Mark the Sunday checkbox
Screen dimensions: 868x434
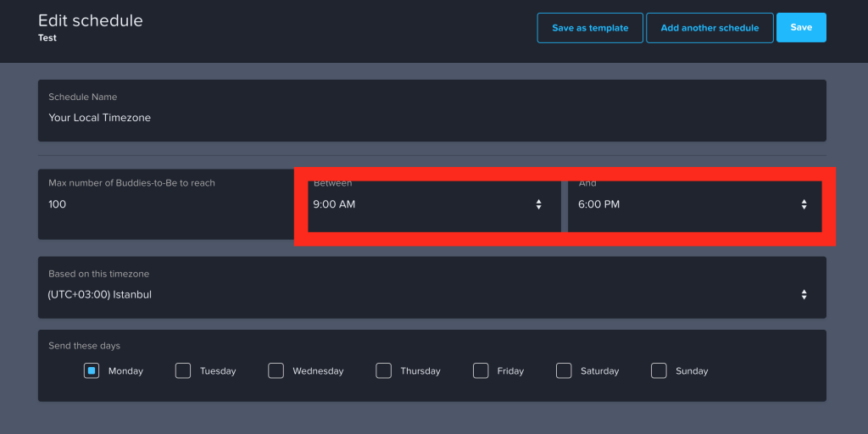pos(659,370)
